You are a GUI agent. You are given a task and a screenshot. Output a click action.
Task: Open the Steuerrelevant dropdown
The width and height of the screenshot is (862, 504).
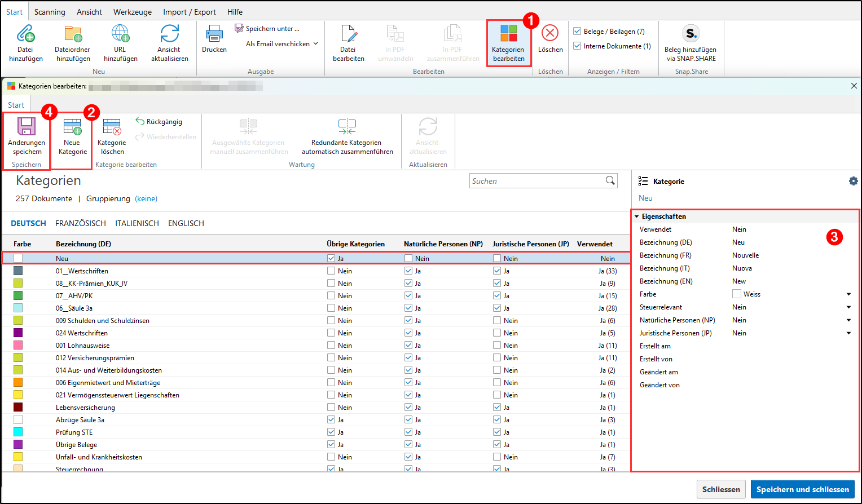848,307
